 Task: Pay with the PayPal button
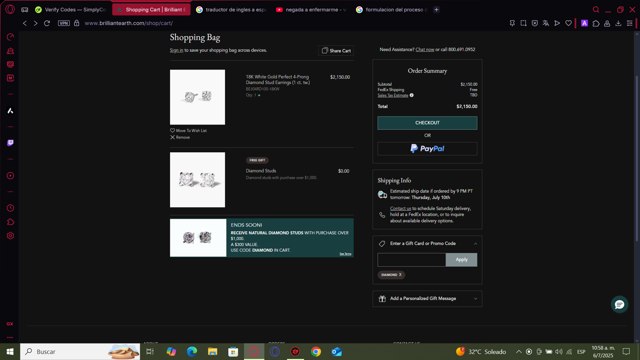427,149
